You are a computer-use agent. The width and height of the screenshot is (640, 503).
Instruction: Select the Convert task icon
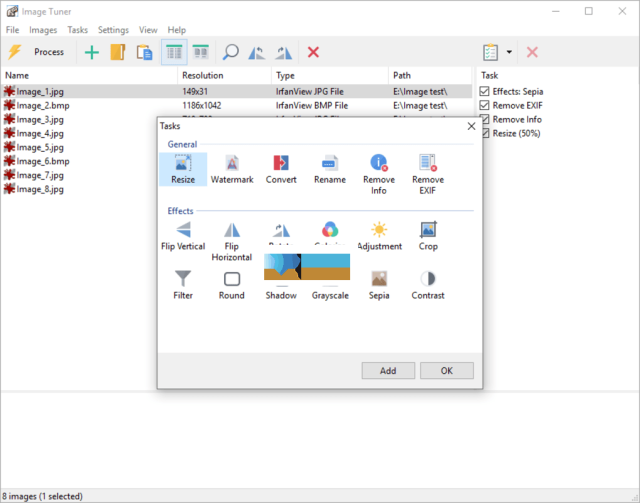coord(281,169)
